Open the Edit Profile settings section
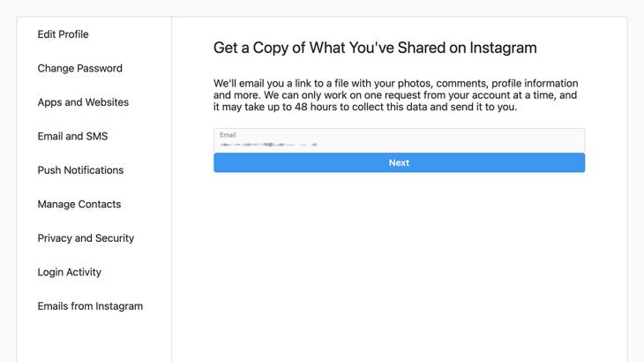Screen dimensions: 644x362 63,34
